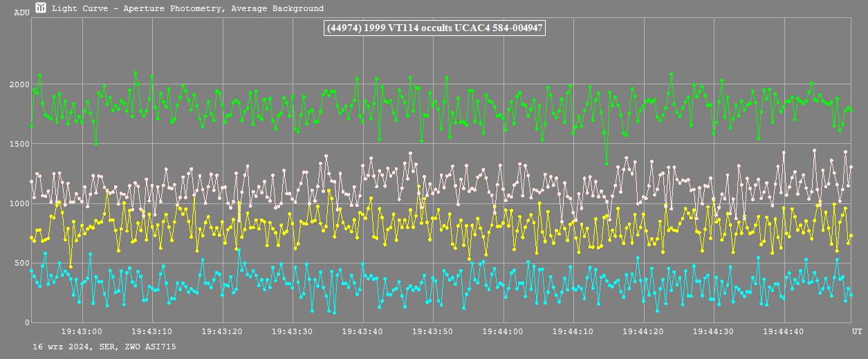Click the UT axis label
Viewport: 868px width, 359px height.
pos(857,332)
